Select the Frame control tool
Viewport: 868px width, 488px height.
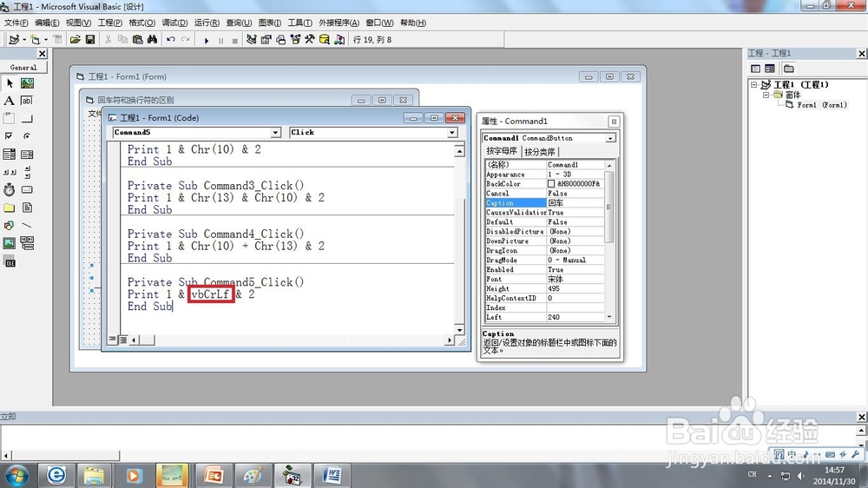click(10, 119)
